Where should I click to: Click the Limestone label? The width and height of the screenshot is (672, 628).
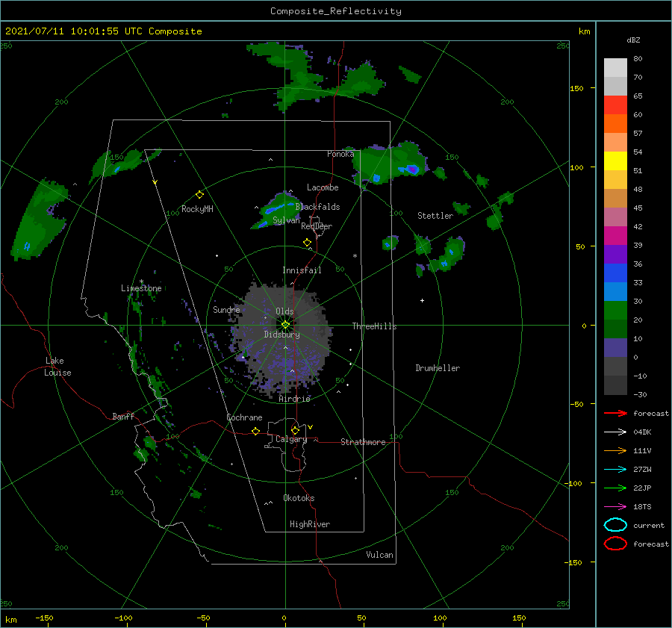(141, 288)
